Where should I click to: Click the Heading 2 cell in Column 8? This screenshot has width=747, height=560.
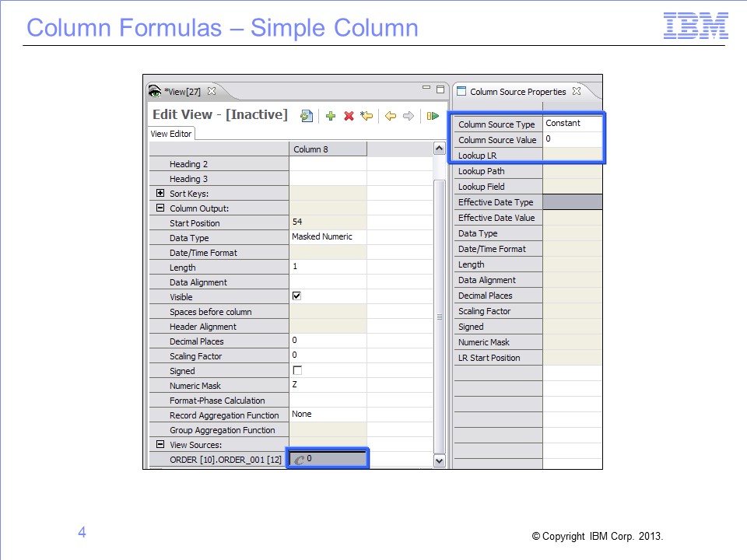coord(328,164)
